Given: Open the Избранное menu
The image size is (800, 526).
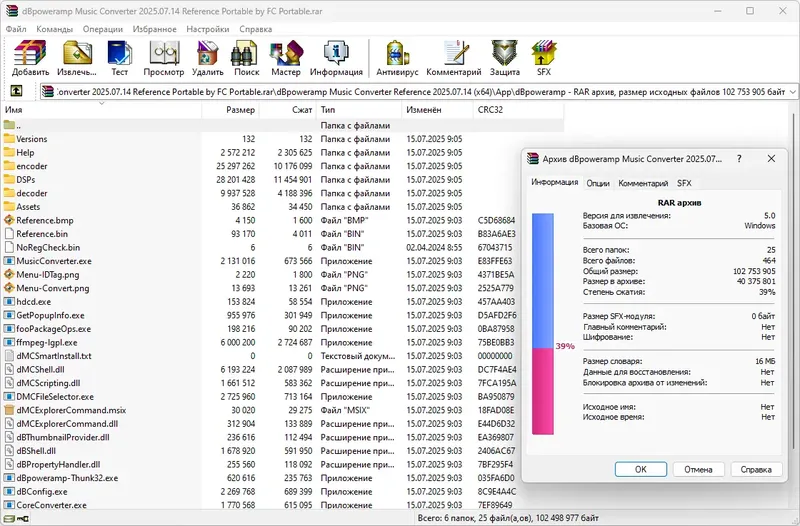Looking at the screenshot, I should 155,29.
